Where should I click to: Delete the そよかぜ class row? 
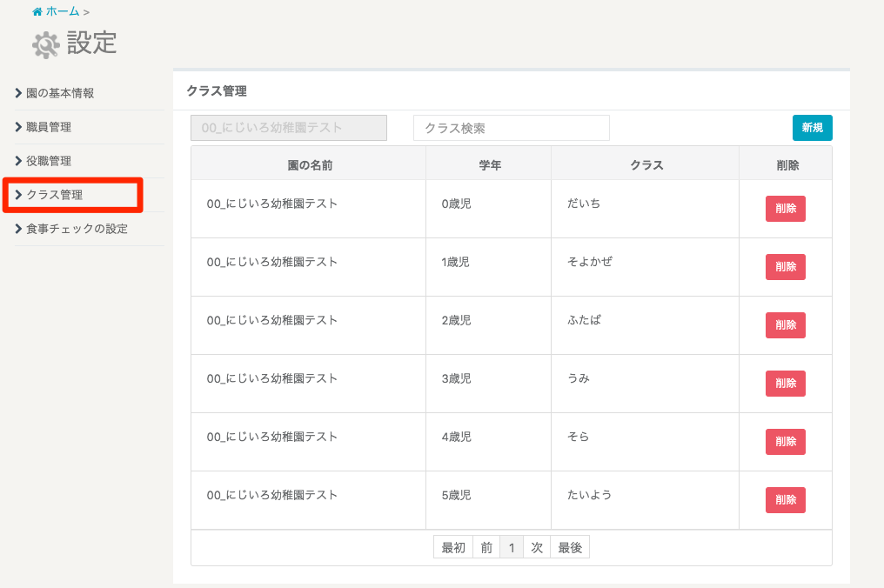[785, 267]
